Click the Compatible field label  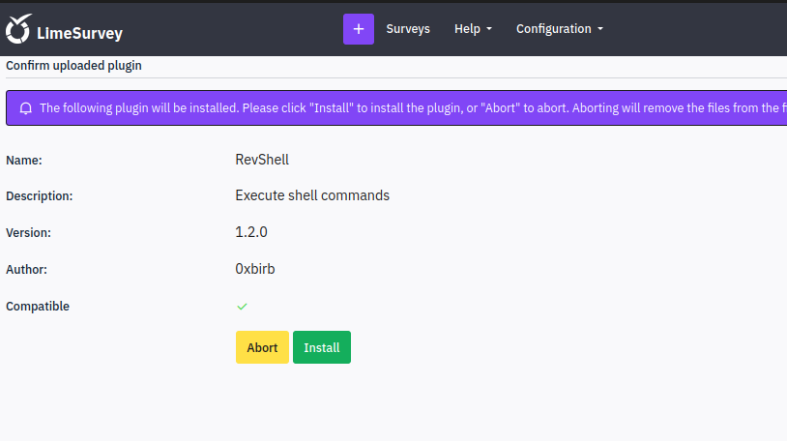(38, 306)
